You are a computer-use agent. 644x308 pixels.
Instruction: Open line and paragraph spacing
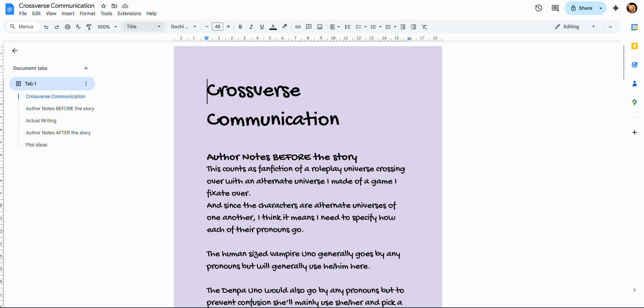[347, 27]
